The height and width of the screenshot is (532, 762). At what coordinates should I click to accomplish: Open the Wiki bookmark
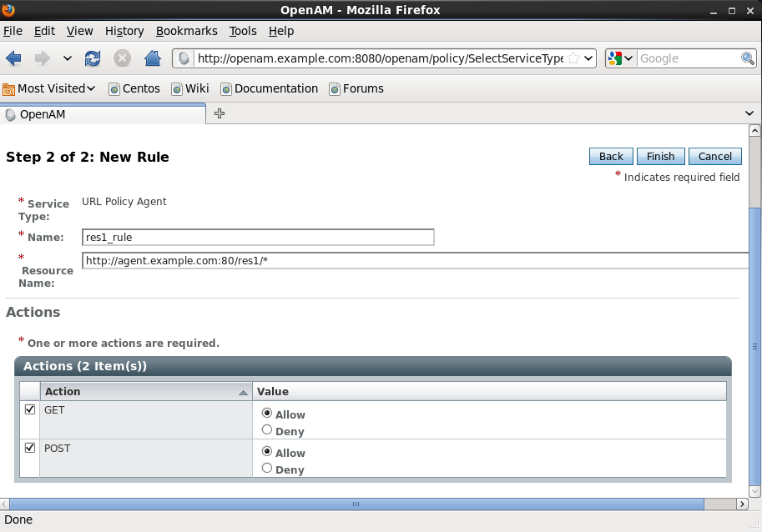(190, 89)
